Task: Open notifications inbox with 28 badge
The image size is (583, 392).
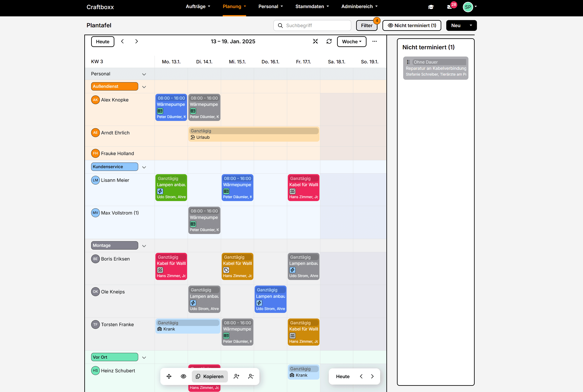Action: tap(450, 7)
